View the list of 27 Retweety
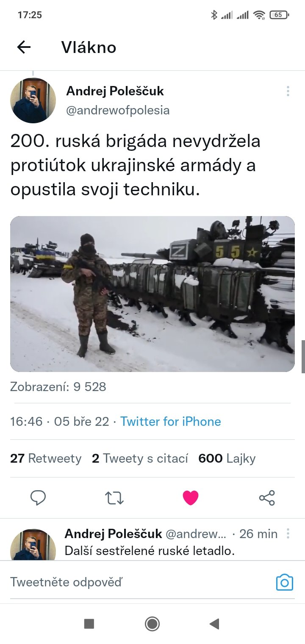The height and width of the screenshot is (644, 305). click(46, 458)
